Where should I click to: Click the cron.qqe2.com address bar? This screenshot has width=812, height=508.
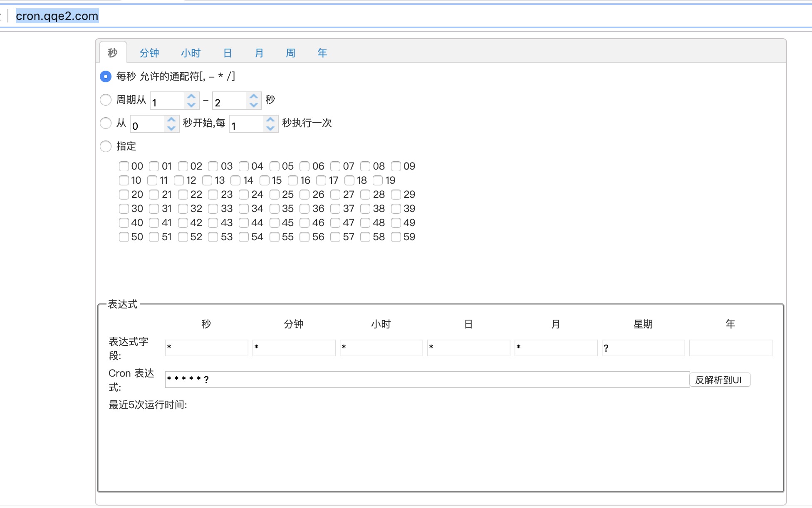click(x=57, y=16)
